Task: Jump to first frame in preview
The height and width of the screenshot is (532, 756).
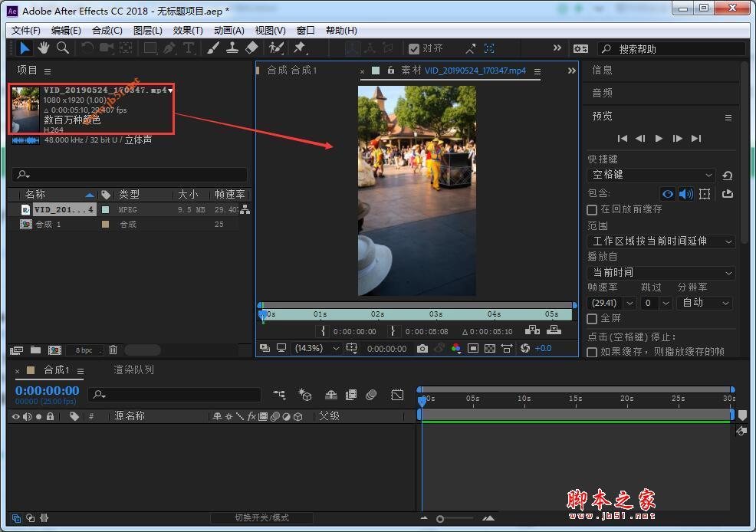Action: [623, 139]
